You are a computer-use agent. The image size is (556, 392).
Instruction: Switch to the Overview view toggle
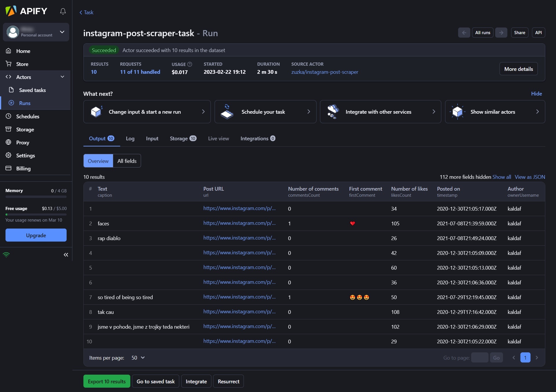98,161
